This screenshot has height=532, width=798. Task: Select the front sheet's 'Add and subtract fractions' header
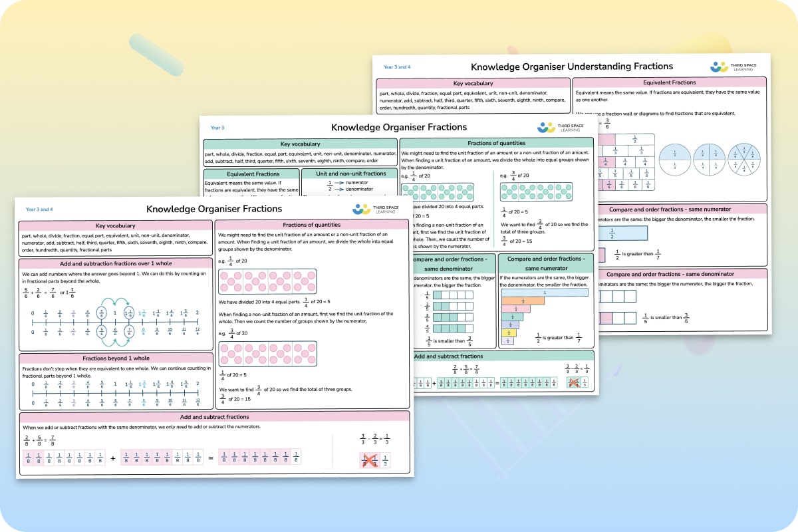213,416
